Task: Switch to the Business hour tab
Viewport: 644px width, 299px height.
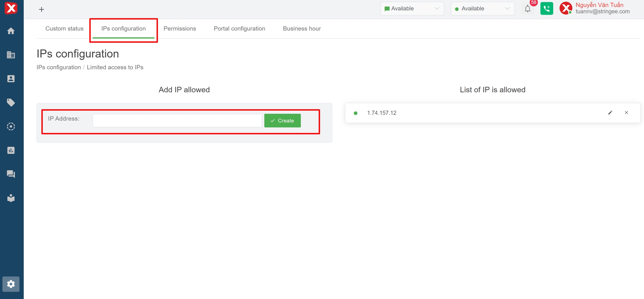Action: (x=302, y=29)
